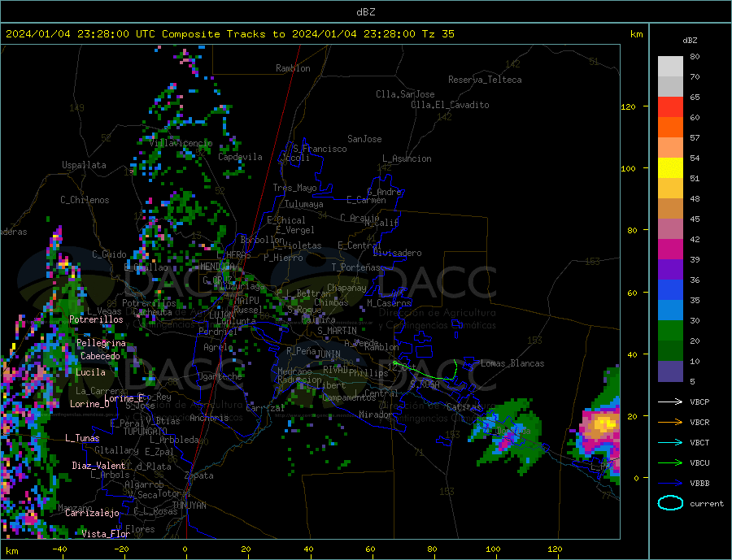The height and width of the screenshot is (560, 732).
Task: Click the TUNUYAN label on map
Action: [x=189, y=506]
